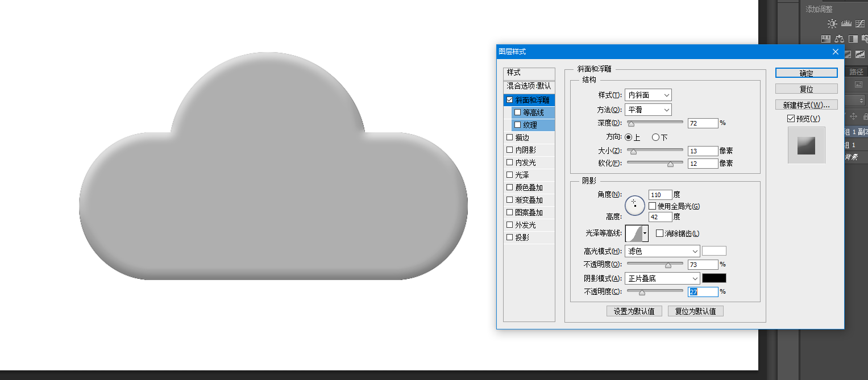Open the black shadow color swatch
Viewport: 868px width, 380px height.
click(714, 278)
